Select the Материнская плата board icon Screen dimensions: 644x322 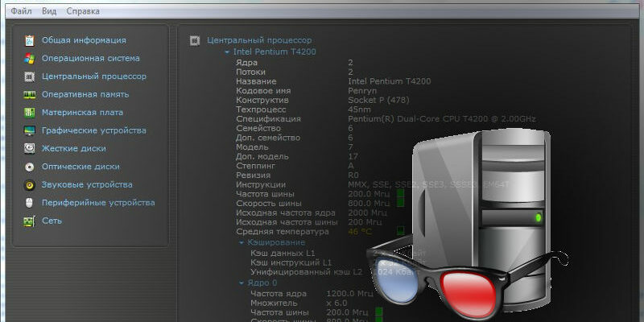(x=30, y=113)
